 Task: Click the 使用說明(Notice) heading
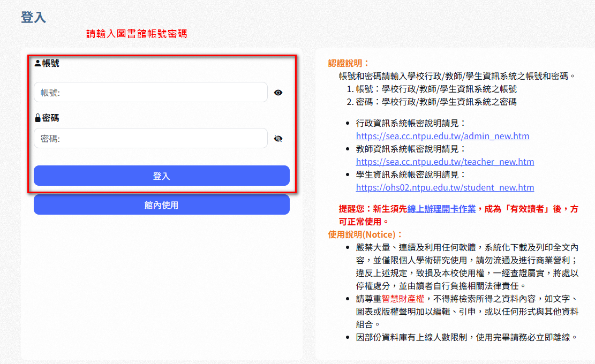click(x=365, y=234)
